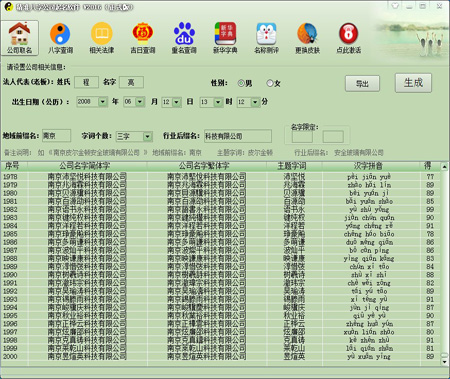Select 女 gender radio button

tap(270, 83)
